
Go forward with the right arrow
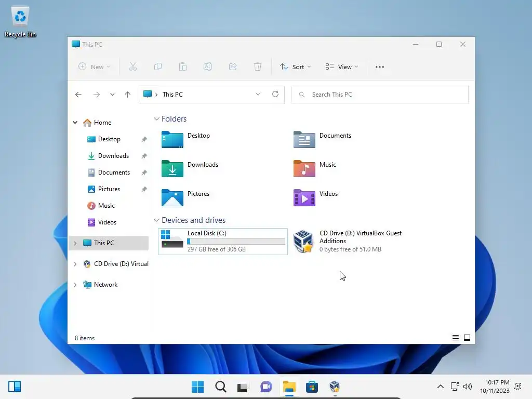click(97, 95)
